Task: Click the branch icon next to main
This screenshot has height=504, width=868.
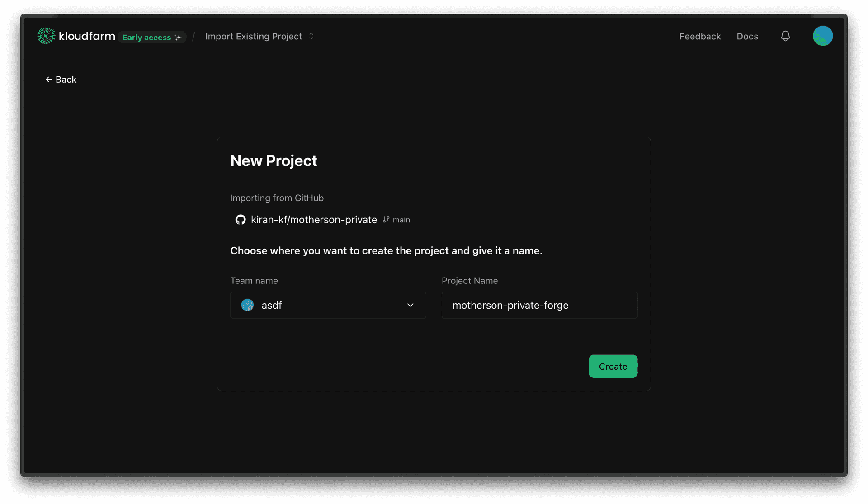Action: point(385,220)
